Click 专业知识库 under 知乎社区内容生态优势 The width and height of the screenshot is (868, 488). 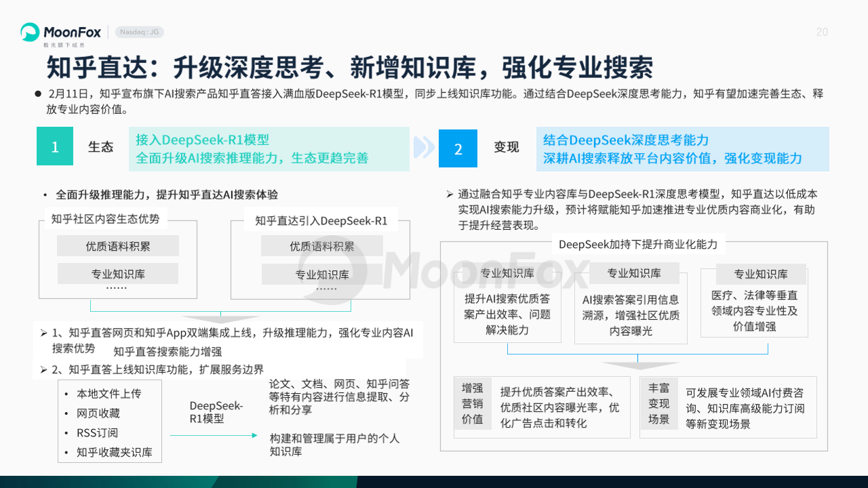pos(118,274)
